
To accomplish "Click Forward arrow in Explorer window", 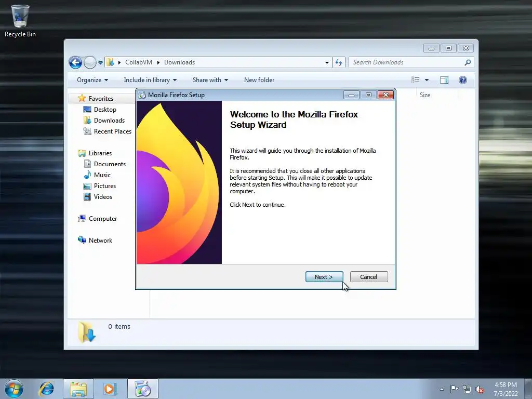I will (x=90, y=62).
